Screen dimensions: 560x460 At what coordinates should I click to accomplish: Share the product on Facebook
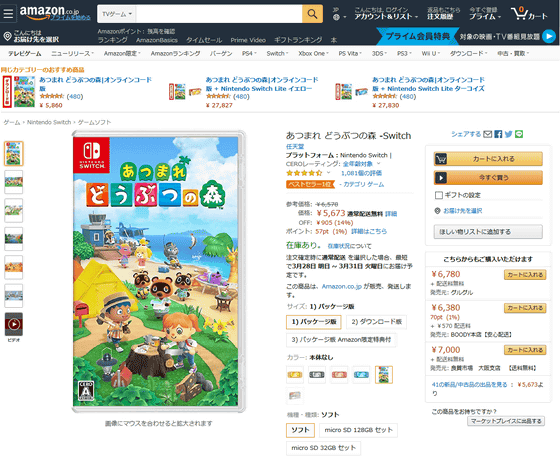pyautogui.click(x=498, y=134)
